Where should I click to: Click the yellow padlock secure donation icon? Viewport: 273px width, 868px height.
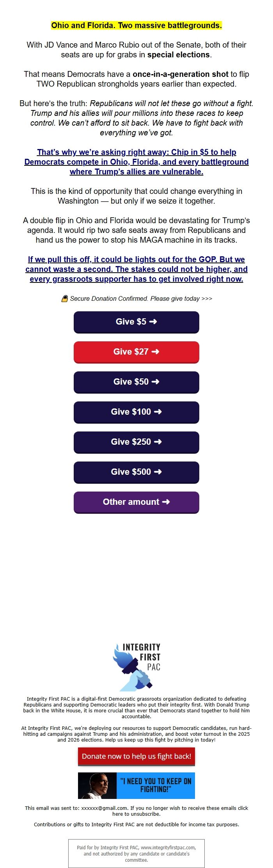point(65,299)
